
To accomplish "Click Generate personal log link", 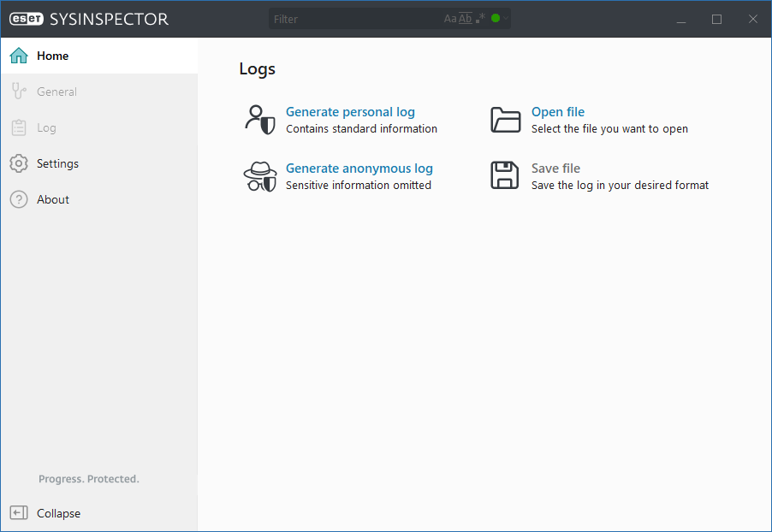I will (350, 112).
